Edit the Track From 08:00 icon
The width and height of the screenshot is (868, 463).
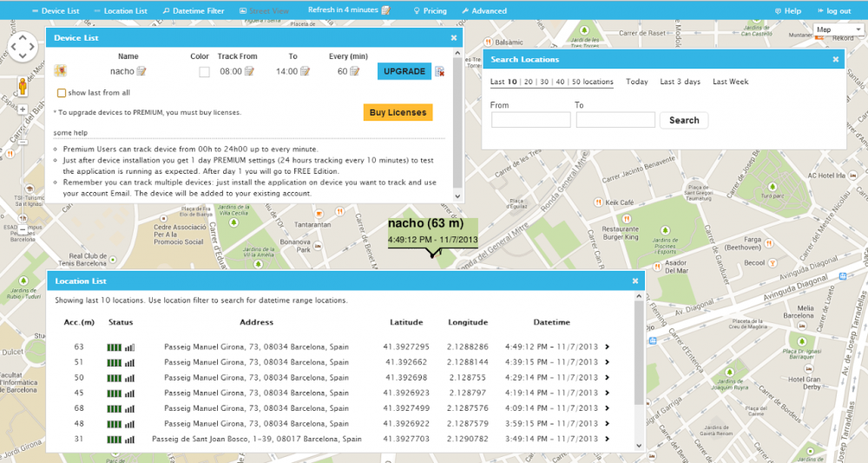249,71
